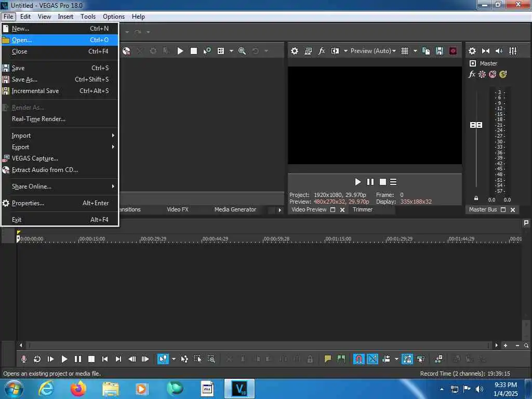Go to project start in transport bar
Viewport: 532px width, 399px height.
105,359
